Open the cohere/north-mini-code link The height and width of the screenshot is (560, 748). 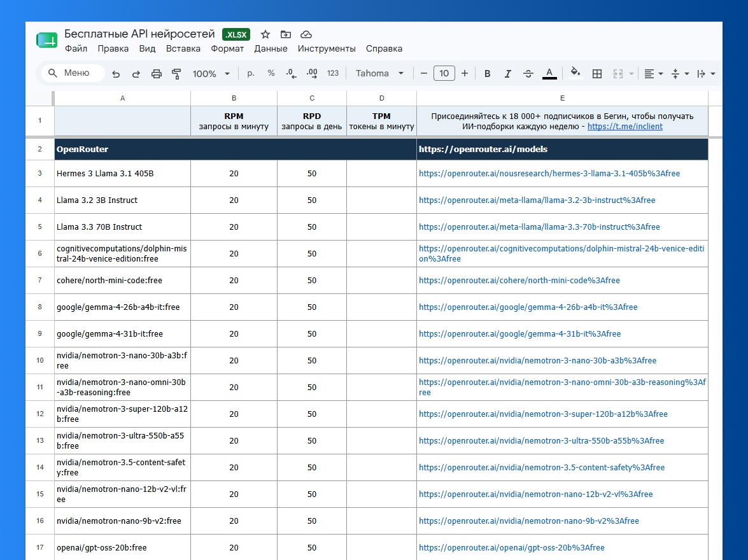click(519, 281)
